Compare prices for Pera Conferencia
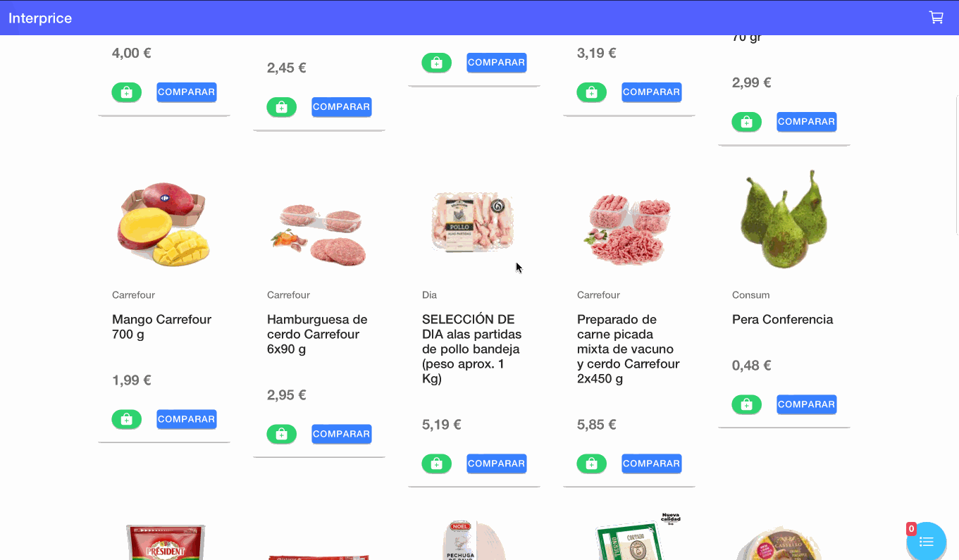 point(807,404)
